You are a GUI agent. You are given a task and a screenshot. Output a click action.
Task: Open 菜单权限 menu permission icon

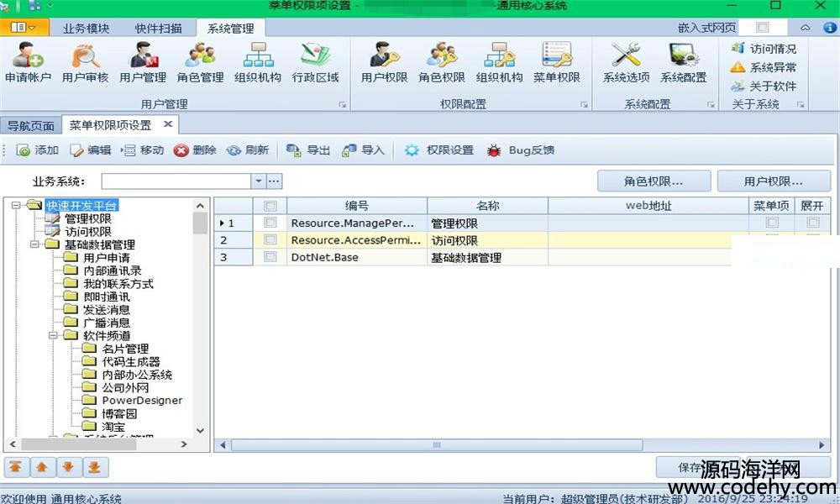pos(557,62)
